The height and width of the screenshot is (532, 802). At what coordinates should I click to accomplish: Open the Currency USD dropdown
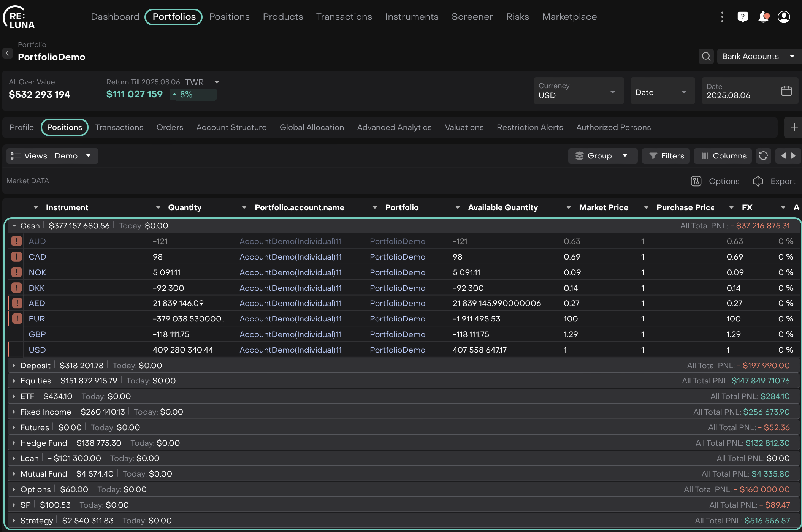579,91
